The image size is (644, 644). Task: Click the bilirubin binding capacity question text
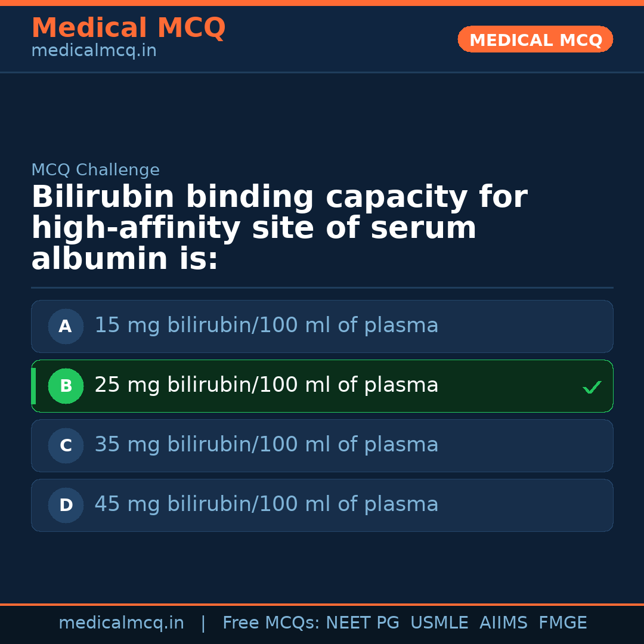coord(279,228)
